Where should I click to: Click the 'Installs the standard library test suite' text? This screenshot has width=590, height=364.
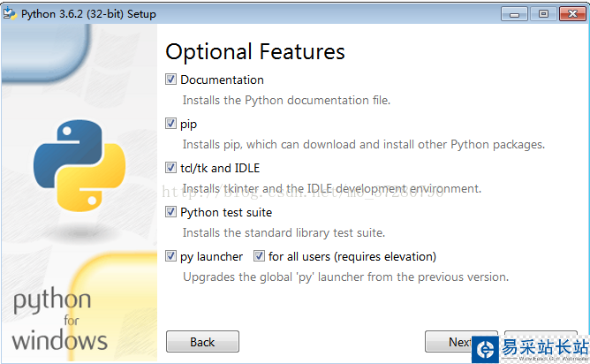pos(284,232)
